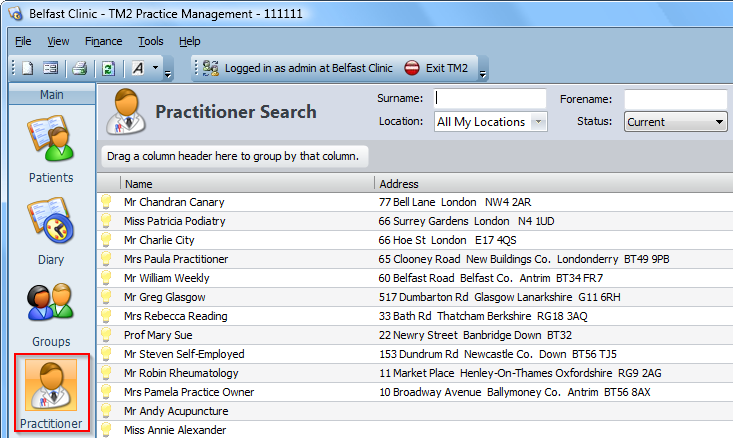The image size is (733, 438).
Task: Click the lightbulb icon for Mr Greg Glasgow
Action: click(106, 296)
